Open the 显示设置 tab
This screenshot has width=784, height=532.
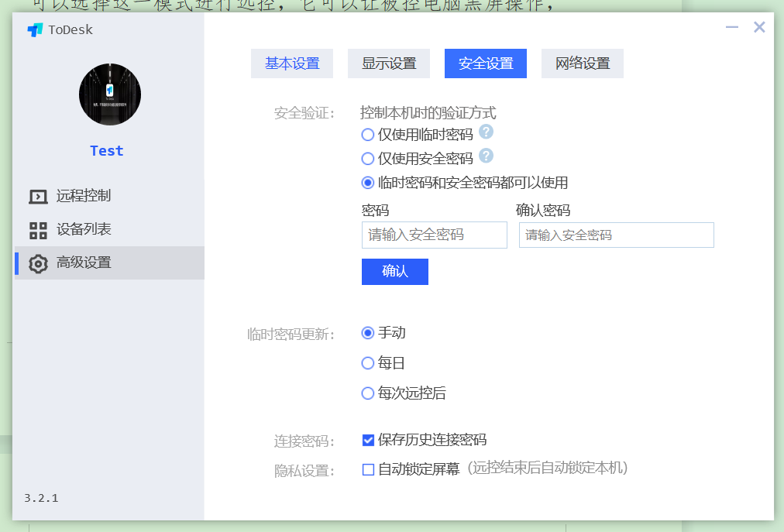[389, 63]
